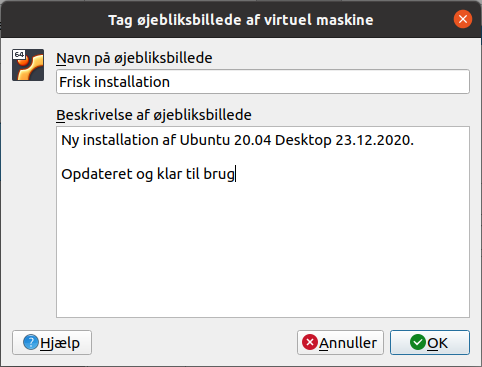The height and width of the screenshot is (367, 482).
Task: Click the word 'Desktop' in the description
Action: [x=303, y=141]
